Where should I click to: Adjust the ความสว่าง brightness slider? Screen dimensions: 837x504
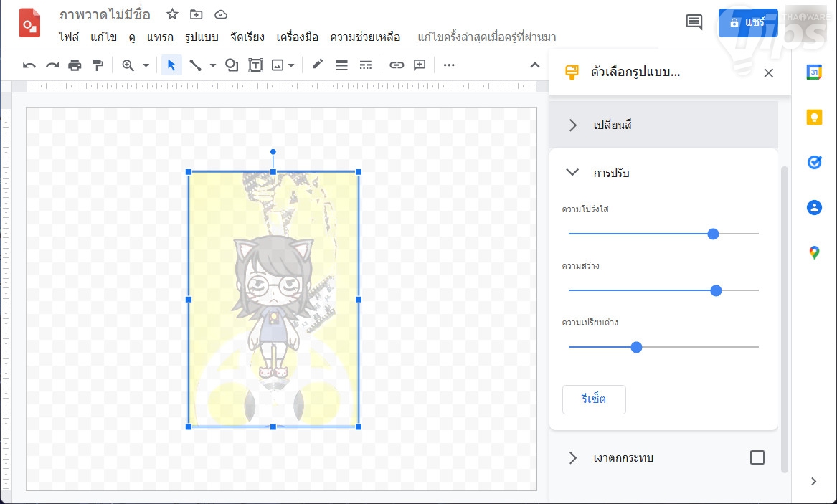tap(716, 290)
